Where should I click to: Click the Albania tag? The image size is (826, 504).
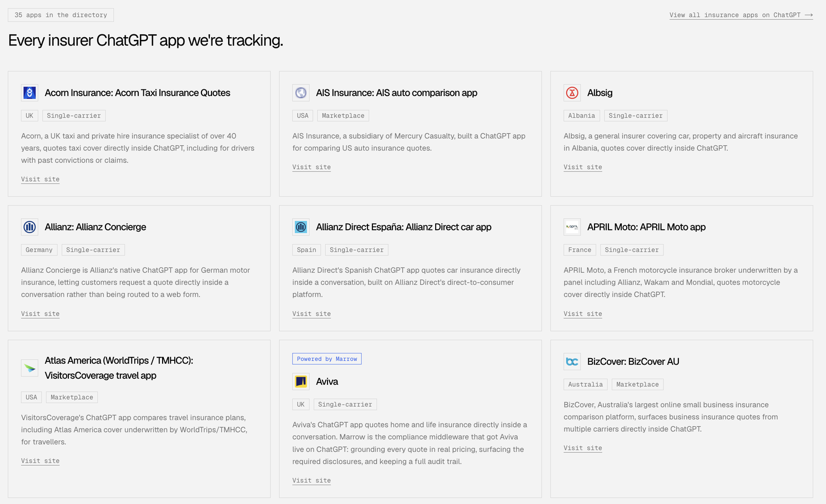click(x=582, y=115)
